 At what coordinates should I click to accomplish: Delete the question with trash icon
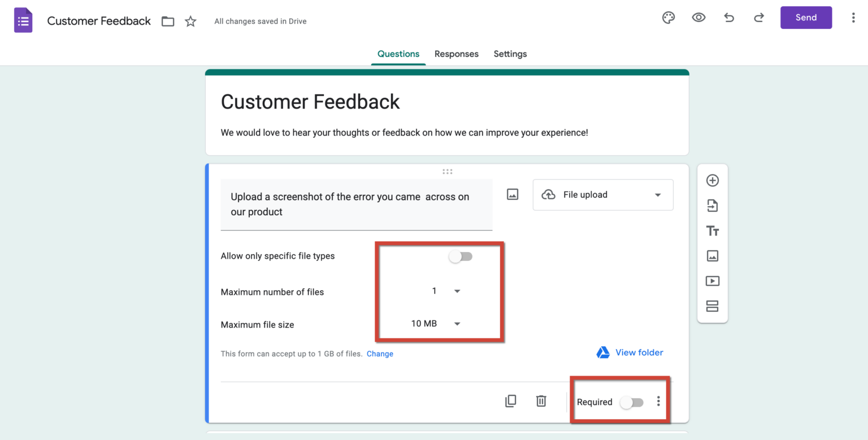tap(541, 400)
